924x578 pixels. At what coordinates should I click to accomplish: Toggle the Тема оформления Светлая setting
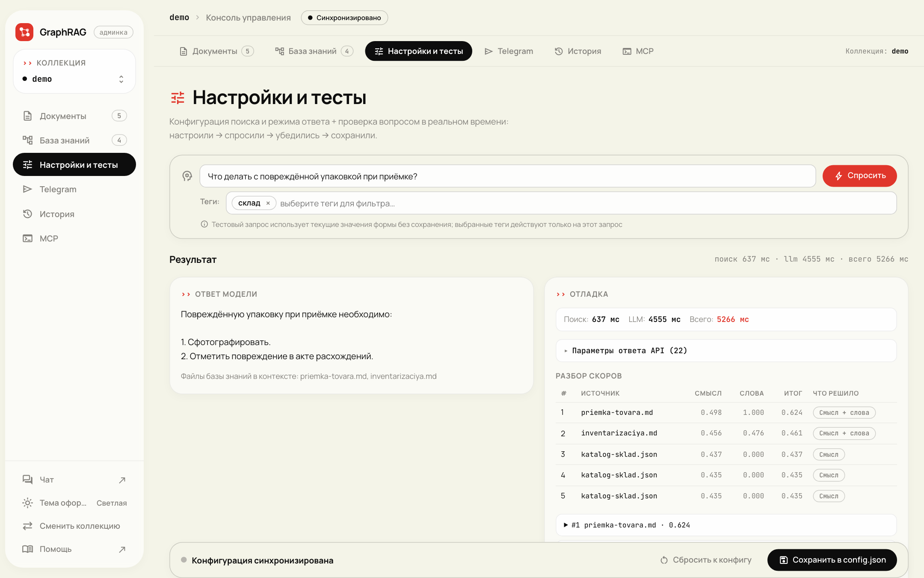(x=74, y=503)
